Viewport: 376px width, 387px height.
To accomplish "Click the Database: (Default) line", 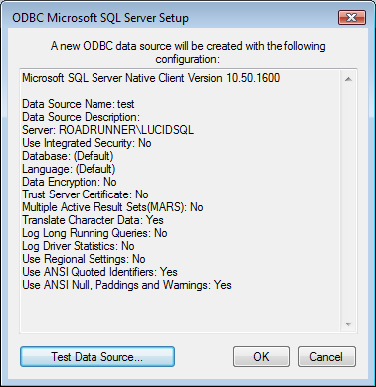I will pos(68,156).
